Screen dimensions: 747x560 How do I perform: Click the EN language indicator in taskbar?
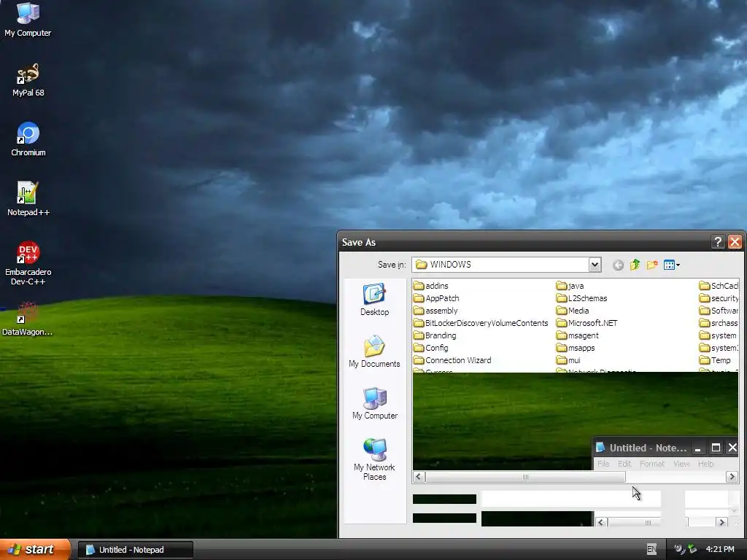[651, 549]
